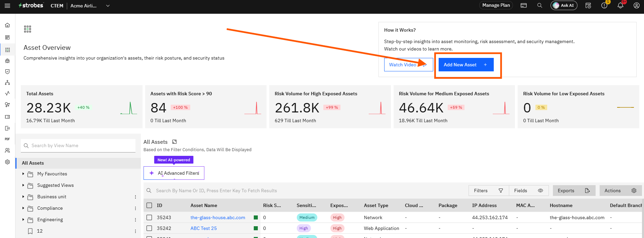Open the Actions menu
This screenshot has width=644, height=238.
click(x=620, y=191)
